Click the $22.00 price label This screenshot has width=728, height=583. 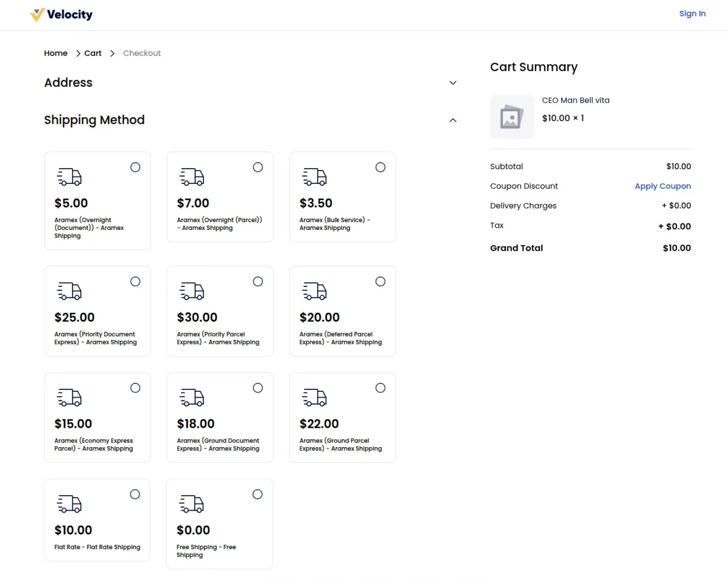point(319,424)
